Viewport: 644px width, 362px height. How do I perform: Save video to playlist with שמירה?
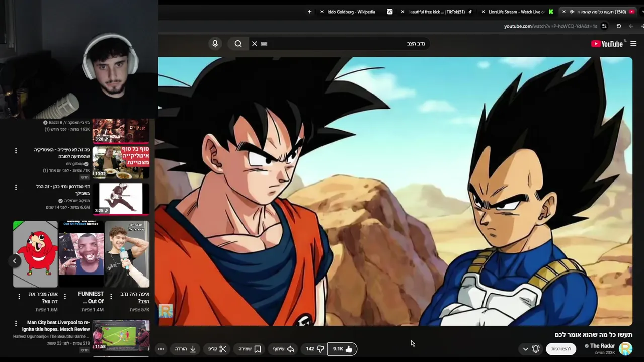coord(250,349)
